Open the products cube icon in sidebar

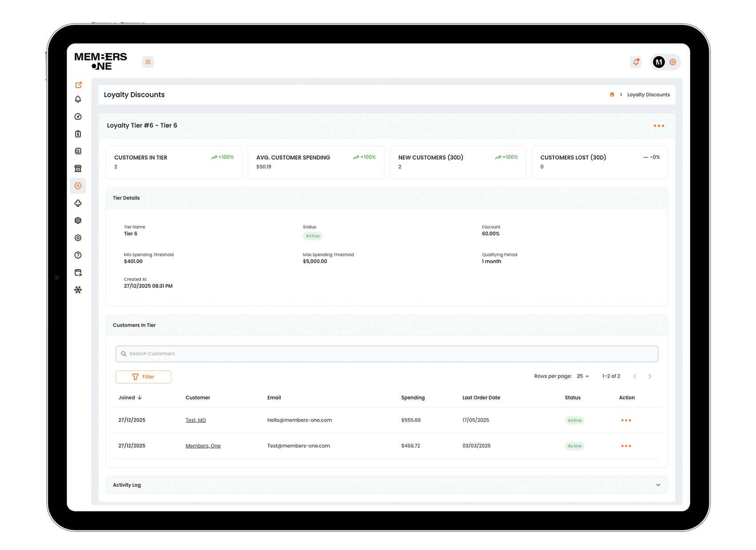tap(78, 220)
